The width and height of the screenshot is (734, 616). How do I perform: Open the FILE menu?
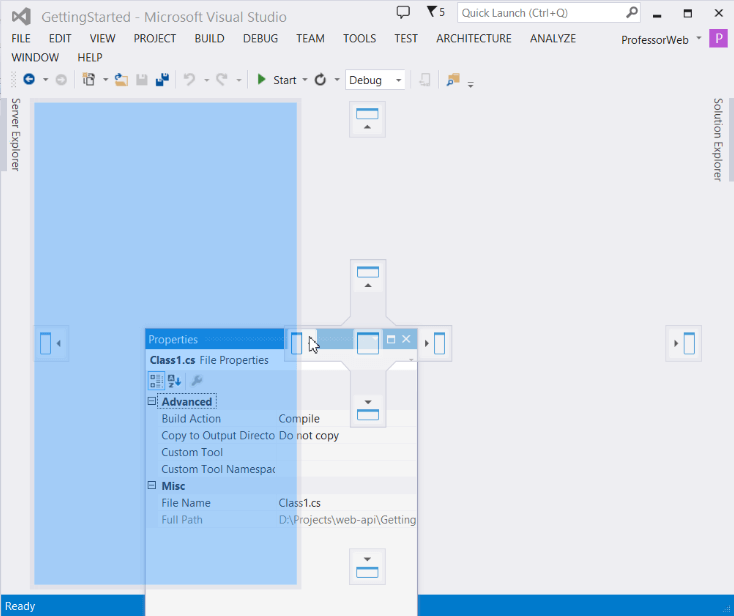tap(21, 38)
